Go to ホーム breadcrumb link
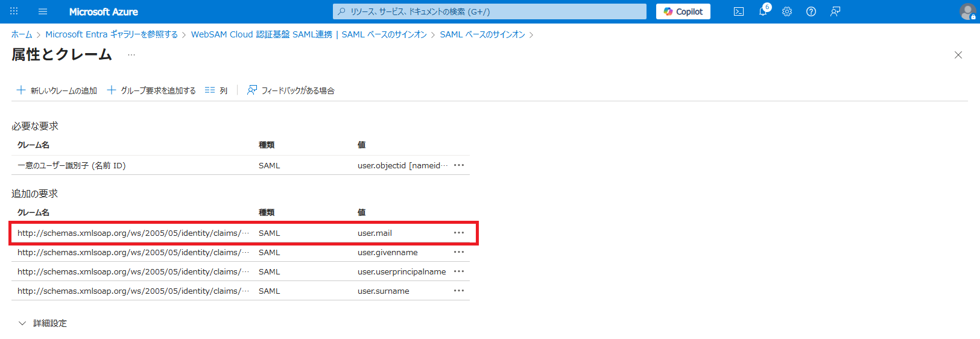Image resolution: width=980 pixels, height=339 pixels. [x=22, y=34]
